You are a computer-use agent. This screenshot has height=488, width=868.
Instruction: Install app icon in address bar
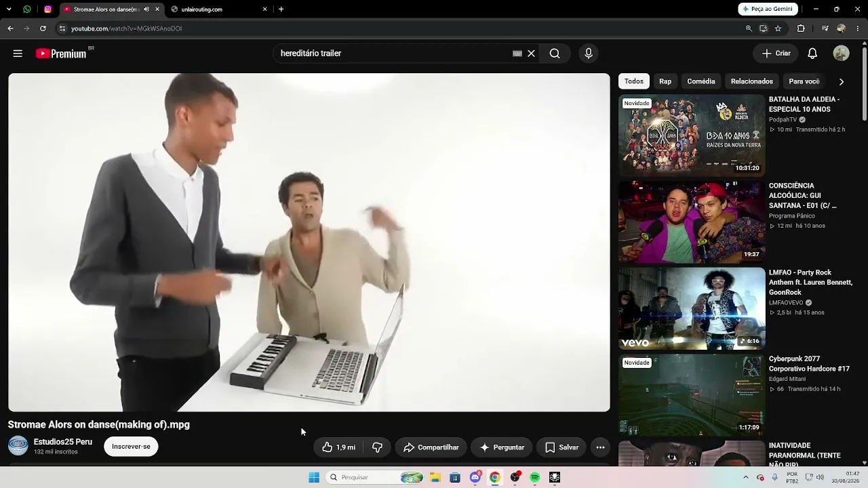coord(764,28)
